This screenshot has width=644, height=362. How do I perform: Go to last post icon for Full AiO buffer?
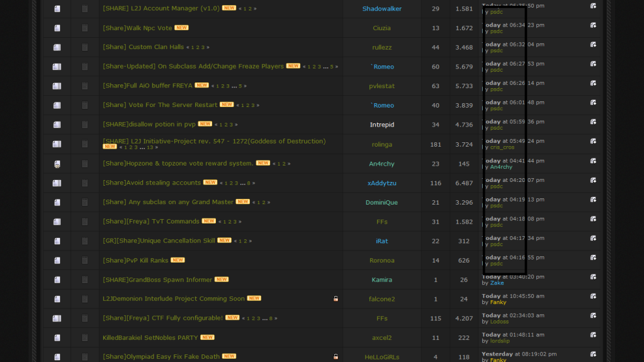pos(593,83)
